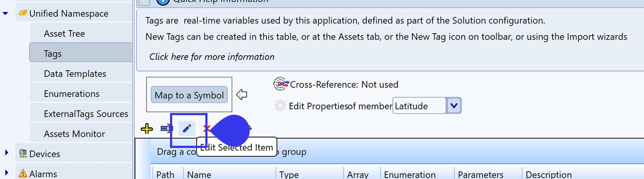
Task: Go to Data Templates in sidebar
Action: click(x=74, y=74)
